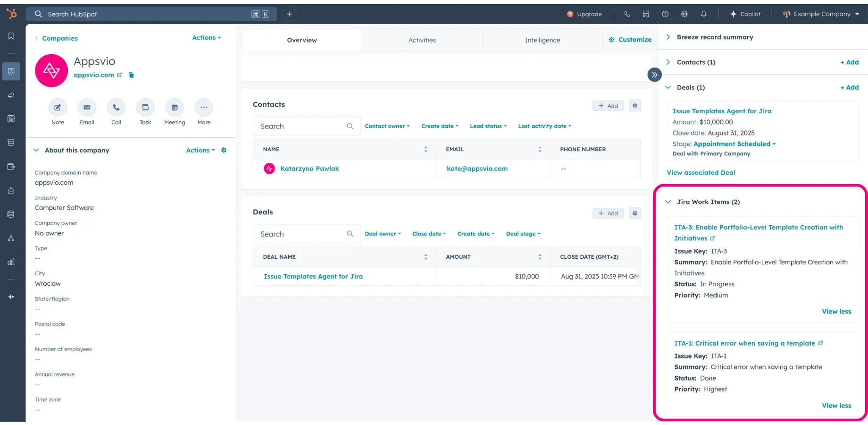
Task: Switch to the Activities tab
Action: pyautogui.click(x=422, y=40)
